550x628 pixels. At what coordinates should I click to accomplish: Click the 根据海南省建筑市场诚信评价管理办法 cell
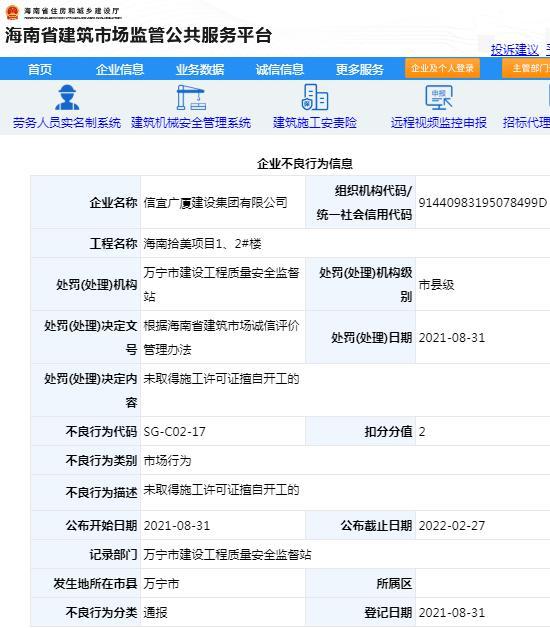coord(222,338)
